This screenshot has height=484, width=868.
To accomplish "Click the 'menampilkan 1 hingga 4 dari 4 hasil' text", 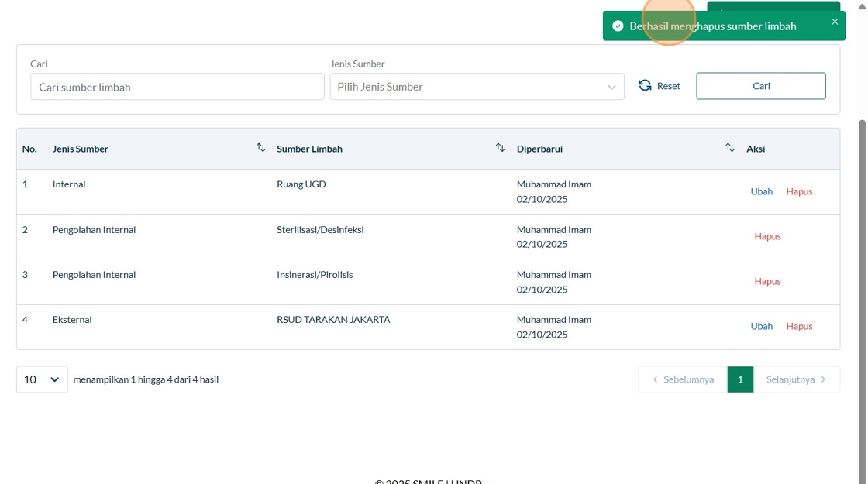I will click(146, 379).
